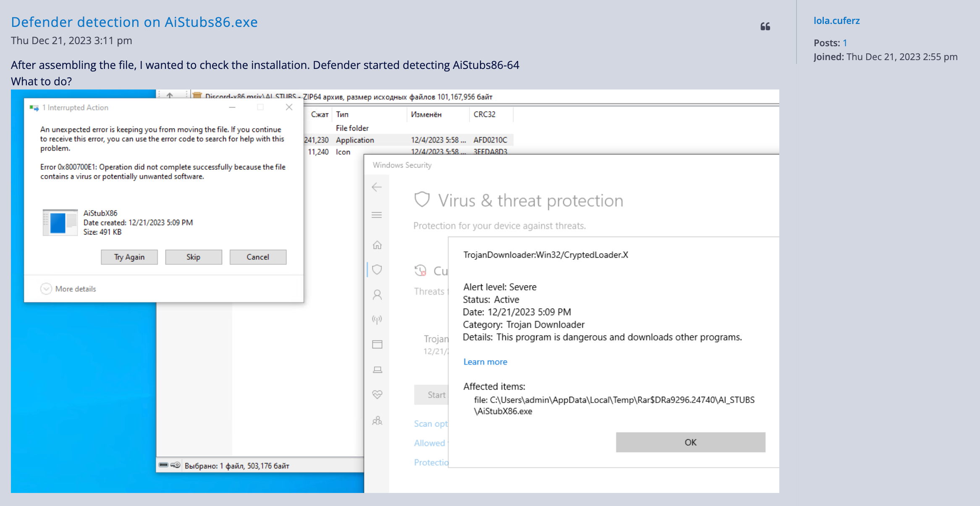Open Home in Windows Security sidebar
This screenshot has height=506, width=980.
point(377,245)
